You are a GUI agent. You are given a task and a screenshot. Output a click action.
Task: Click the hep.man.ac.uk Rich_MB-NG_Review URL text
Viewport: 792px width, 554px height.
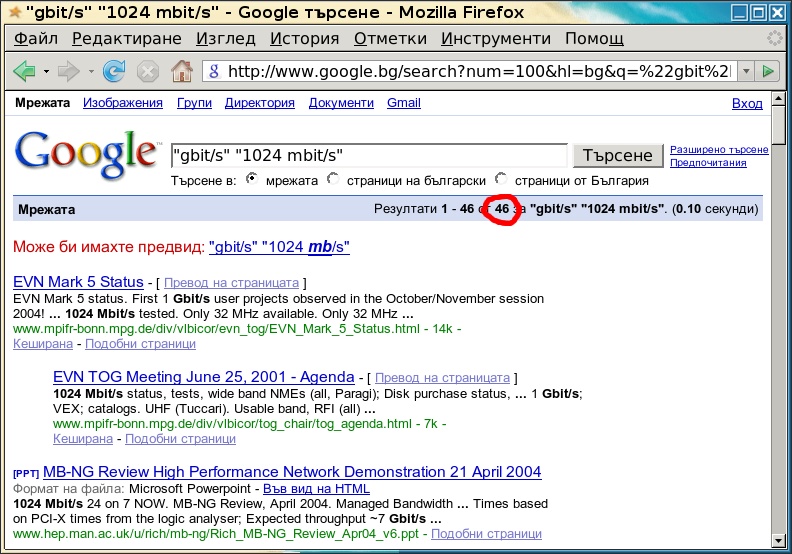tap(216, 534)
